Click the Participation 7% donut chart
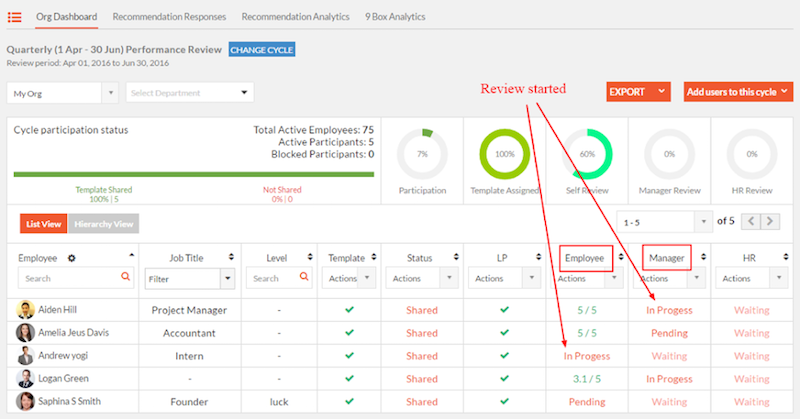The width and height of the screenshot is (800, 419). (x=422, y=154)
